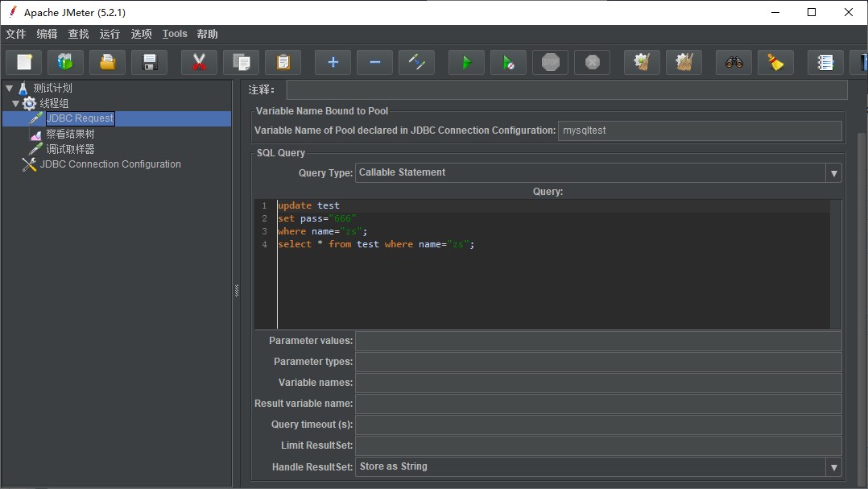The height and width of the screenshot is (489, 868).
Task: Click query line starting 'select * from test'
Action: point(377,244)
